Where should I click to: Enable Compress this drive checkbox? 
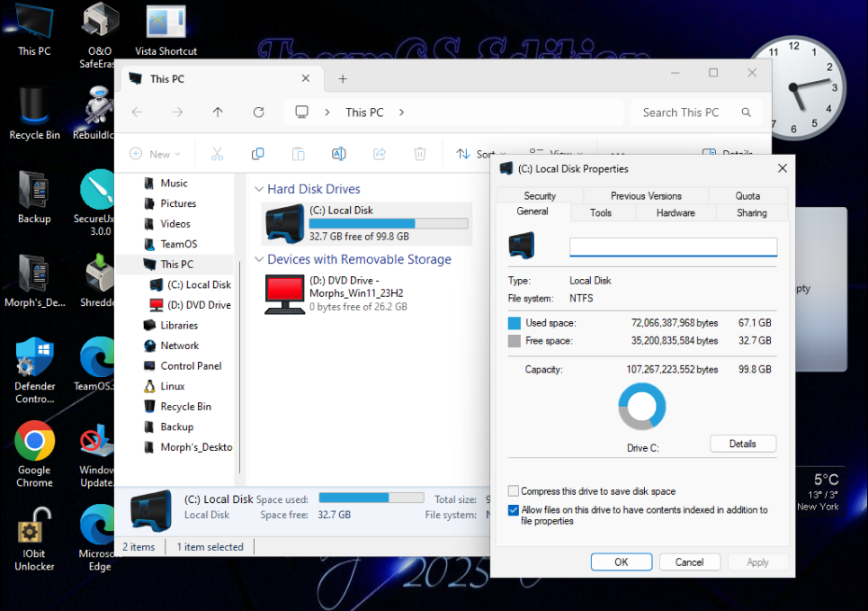tap(514, 491)
